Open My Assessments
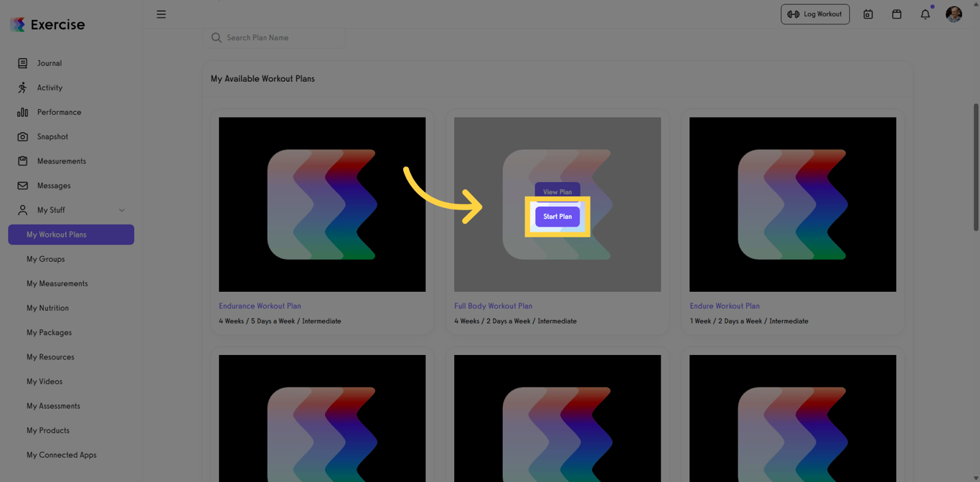 [x=54, y=405]
